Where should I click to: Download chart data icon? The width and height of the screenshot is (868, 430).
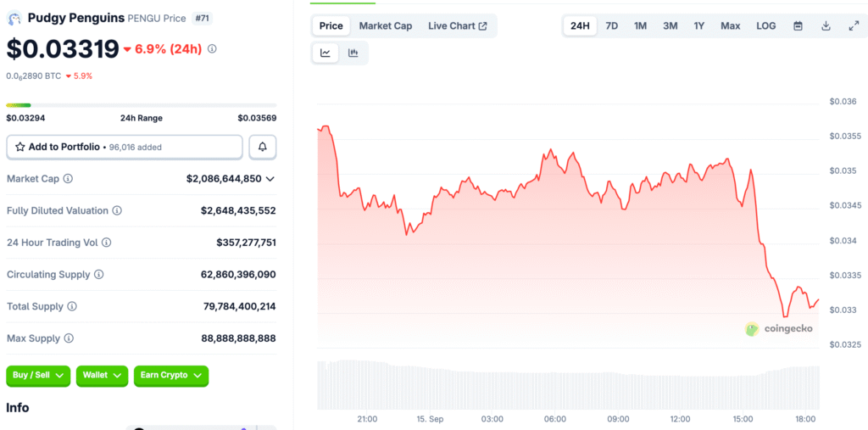[x=826, y=26]
